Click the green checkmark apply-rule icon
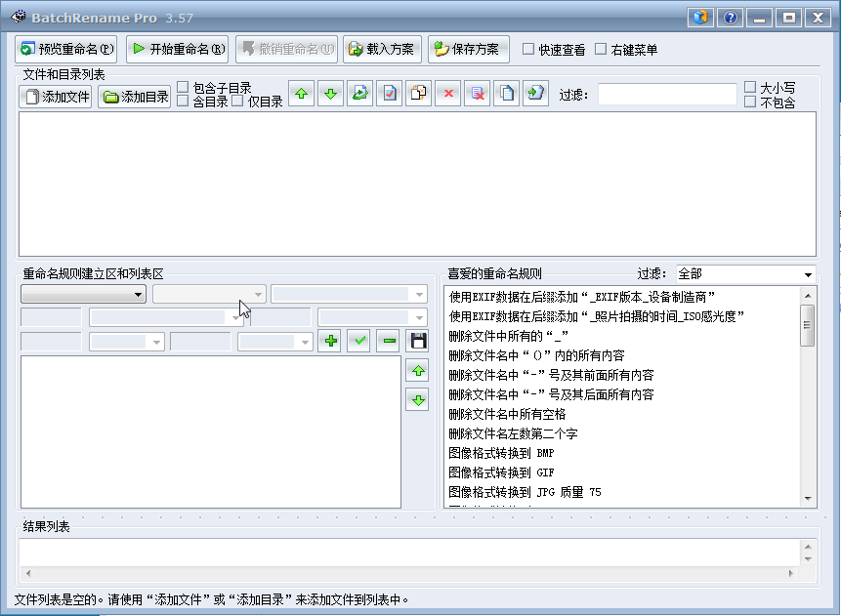841x616 pixels. [359, 341]
